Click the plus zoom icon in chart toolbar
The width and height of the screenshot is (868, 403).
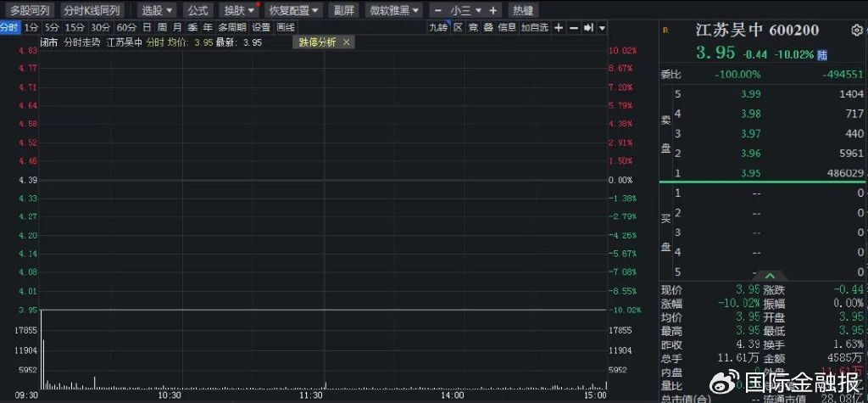click(x=559, y=27)
